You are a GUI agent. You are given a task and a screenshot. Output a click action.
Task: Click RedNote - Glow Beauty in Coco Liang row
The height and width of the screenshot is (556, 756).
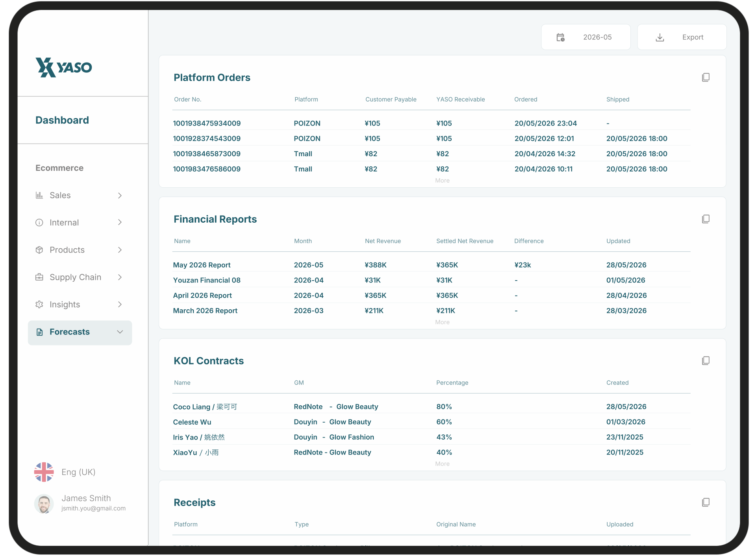(x=336, y=407)
